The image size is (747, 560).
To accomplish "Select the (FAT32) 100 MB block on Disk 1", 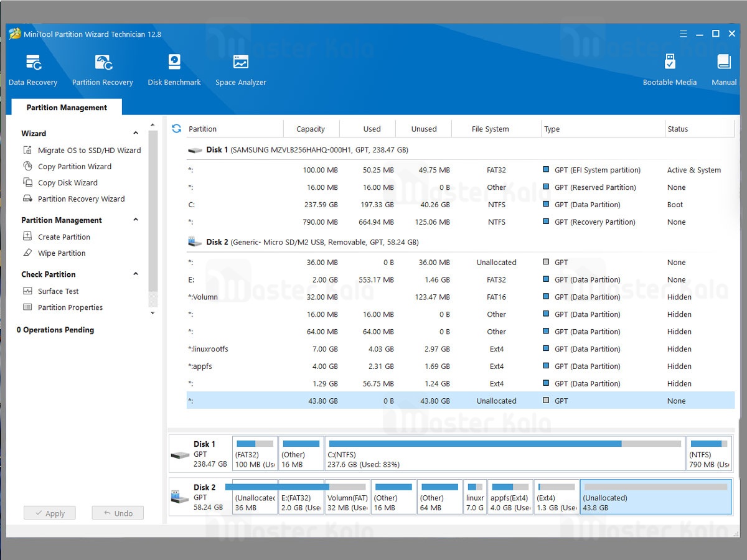I will tap(255, 454).
